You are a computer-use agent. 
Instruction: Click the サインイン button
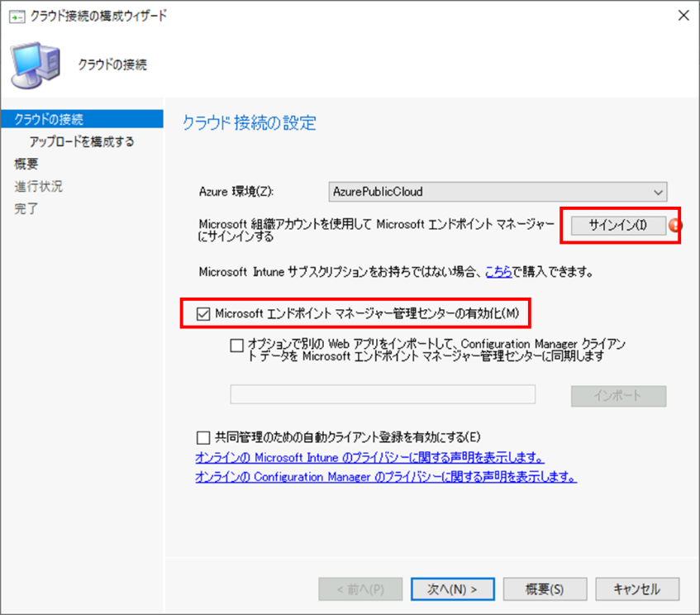pyautogui.click(x=618, y=225)
